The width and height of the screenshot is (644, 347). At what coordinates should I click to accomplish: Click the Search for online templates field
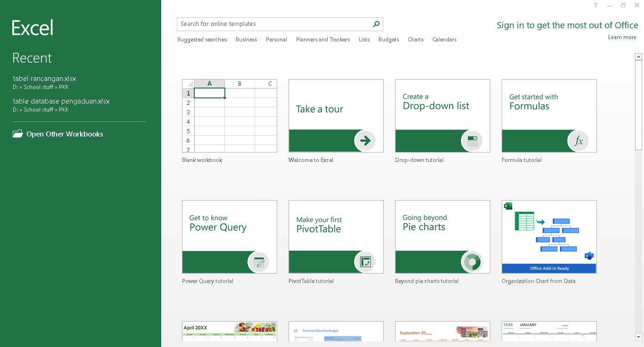coord(273,24)
